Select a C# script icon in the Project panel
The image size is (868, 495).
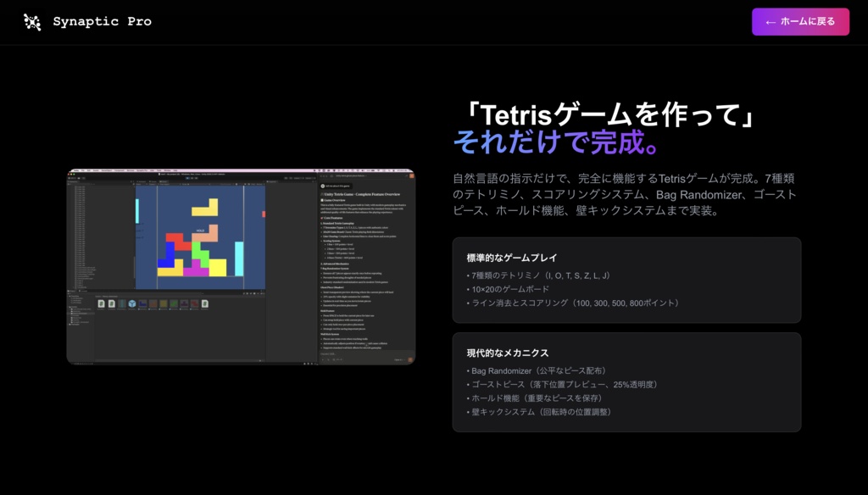[101, 304]
